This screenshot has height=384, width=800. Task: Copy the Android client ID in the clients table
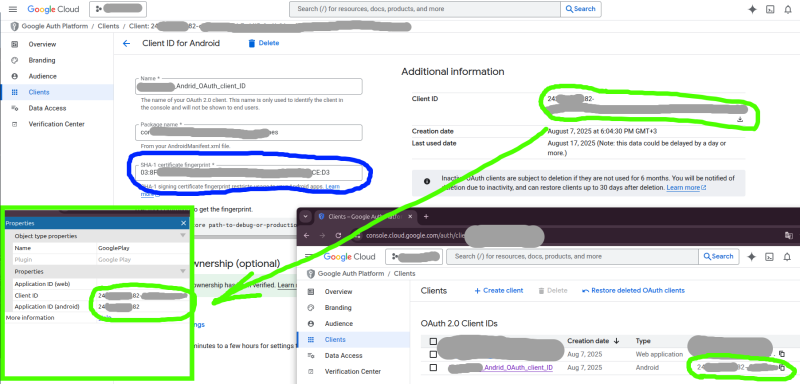coord(782,367)
